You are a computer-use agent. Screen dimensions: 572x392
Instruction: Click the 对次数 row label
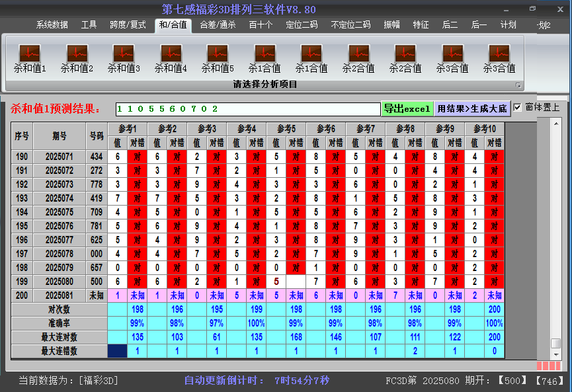pyautogui.click(x=59, y=309)
